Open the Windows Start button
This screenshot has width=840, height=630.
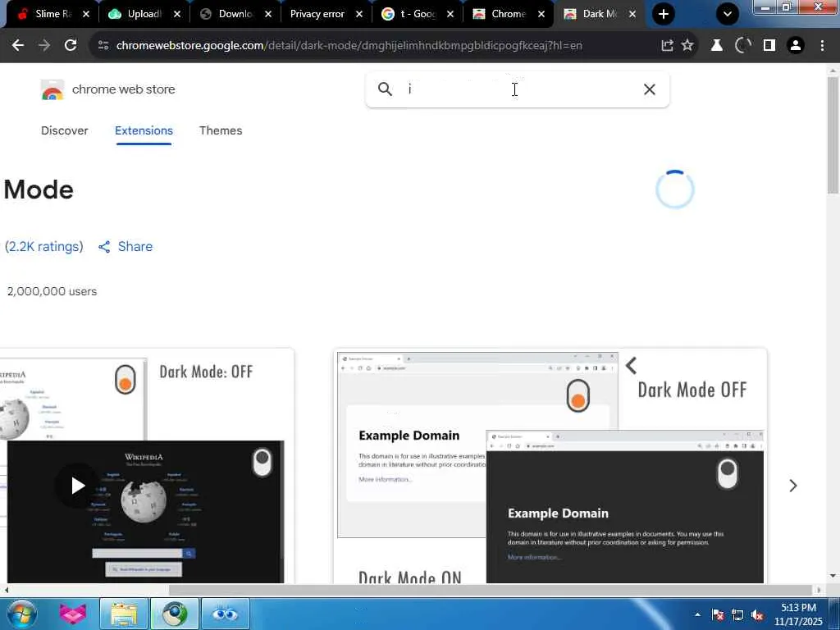coord(21,614)
